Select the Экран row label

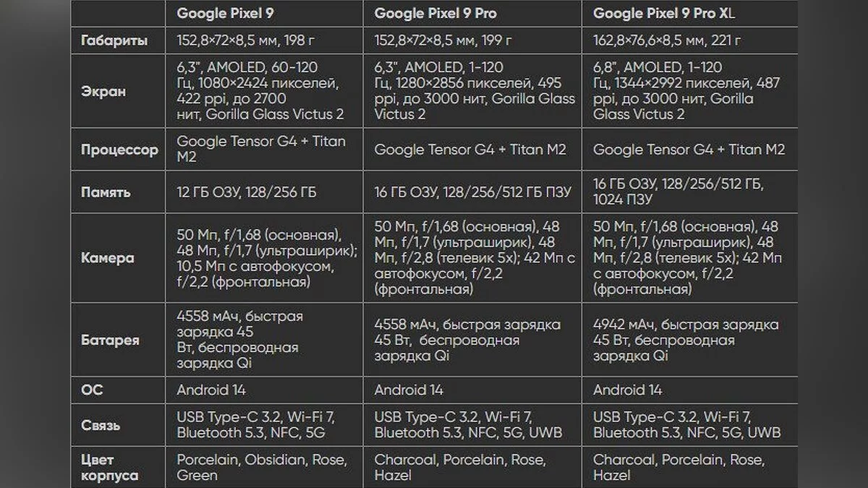(103, 91)
